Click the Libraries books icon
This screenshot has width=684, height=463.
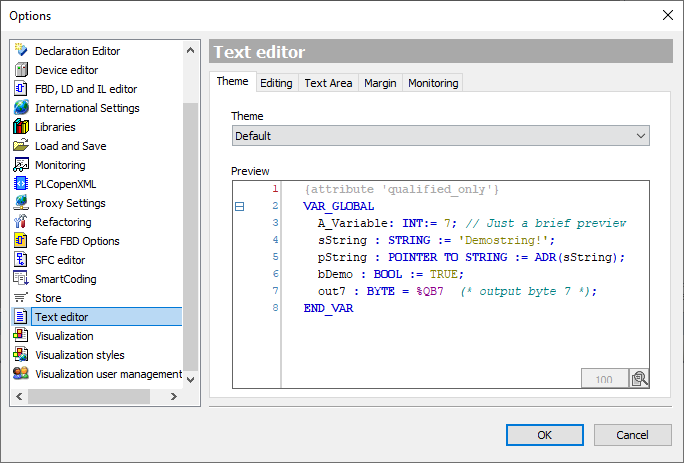pos(21,127)
